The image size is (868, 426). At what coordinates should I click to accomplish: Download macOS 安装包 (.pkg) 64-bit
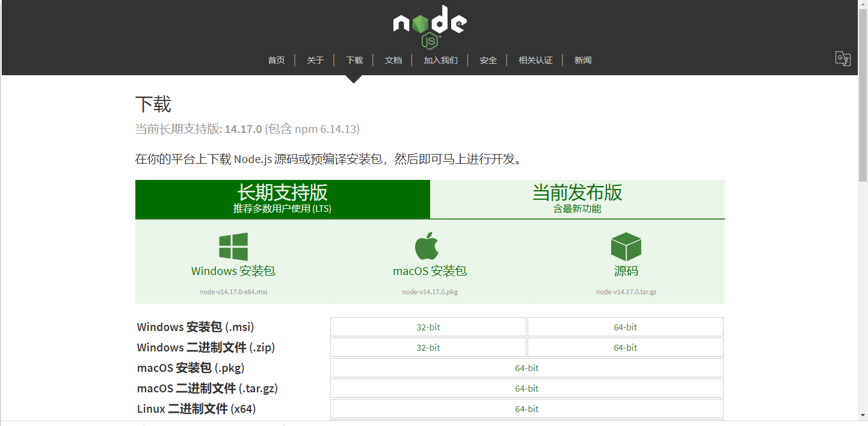click(x=527, y=368)
